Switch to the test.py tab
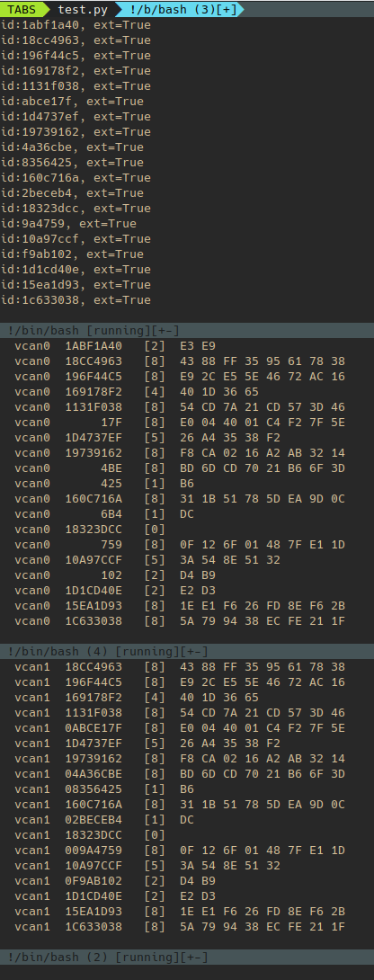The image size is (374, 980). [x=83, y=9]
